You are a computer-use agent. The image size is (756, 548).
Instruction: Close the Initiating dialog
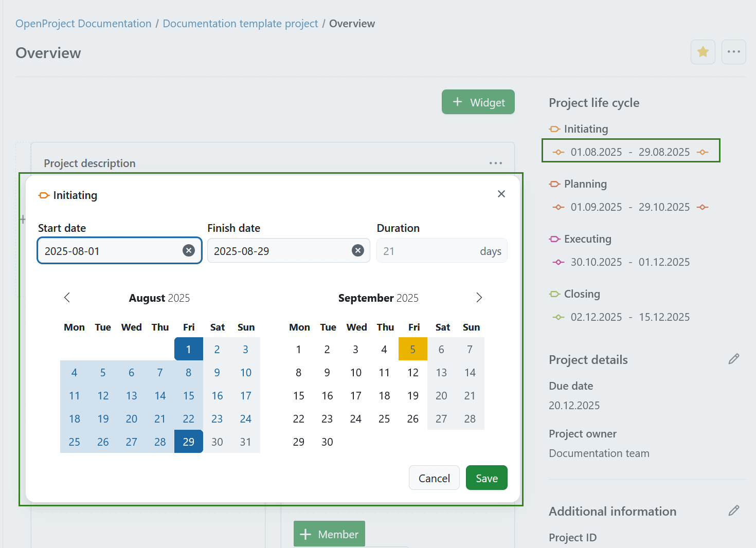(x=501, y=194)
